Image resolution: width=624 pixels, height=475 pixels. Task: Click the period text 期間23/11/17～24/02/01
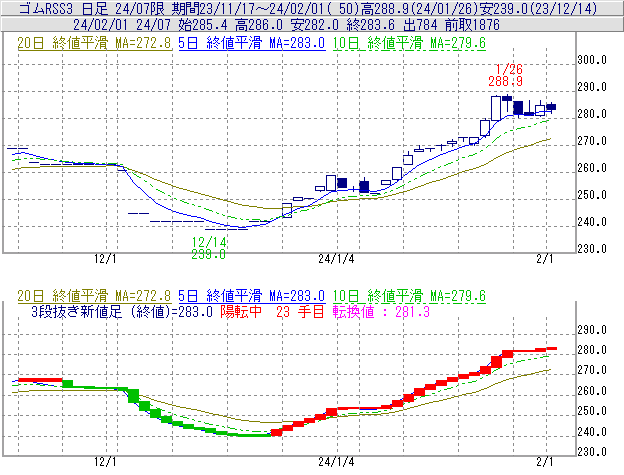248,9
